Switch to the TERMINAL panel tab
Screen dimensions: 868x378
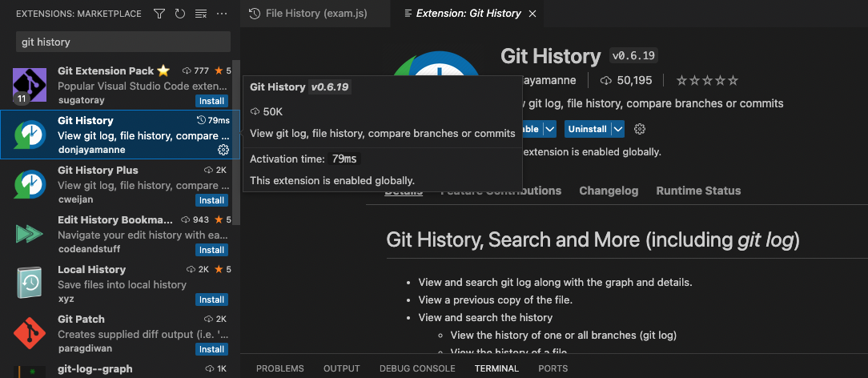(496, 368)
